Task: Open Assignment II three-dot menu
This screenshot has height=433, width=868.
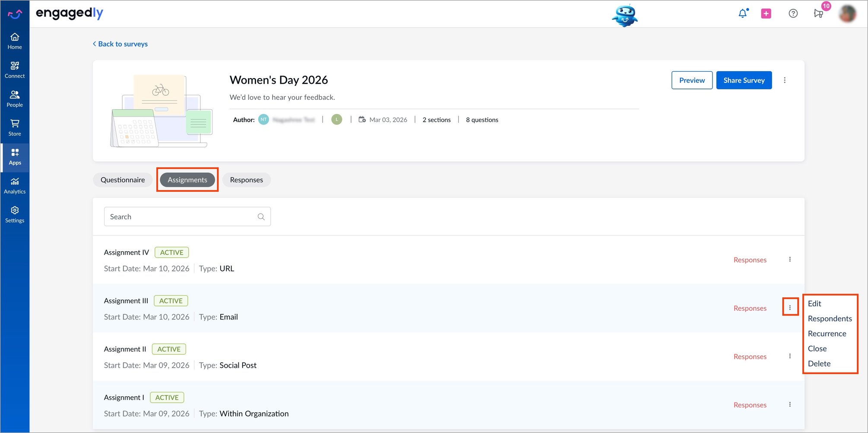Action: pos(790,356)
